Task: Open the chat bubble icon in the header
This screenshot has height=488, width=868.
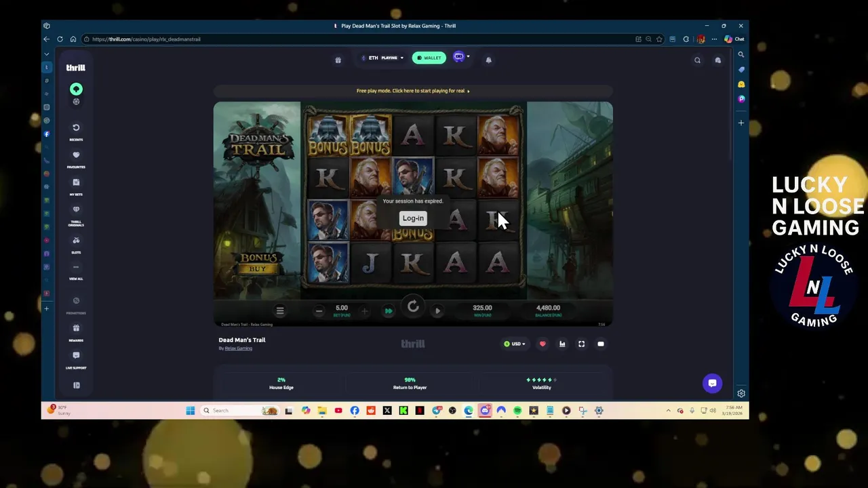Action: [718, 60]
